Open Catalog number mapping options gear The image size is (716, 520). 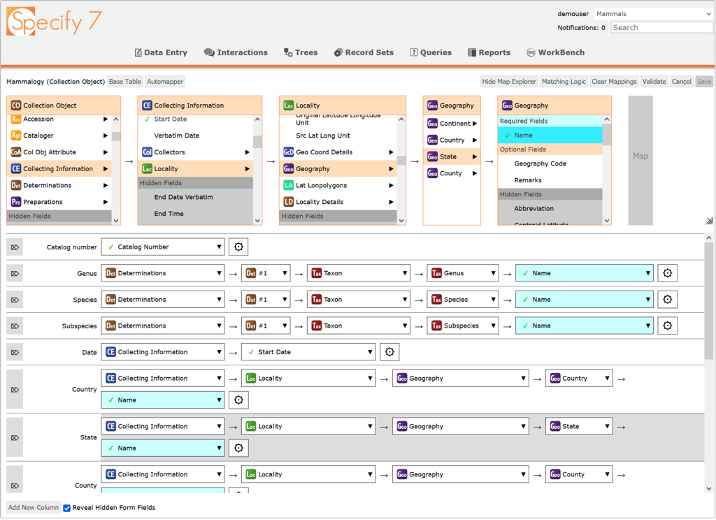(x=238, y=247)
